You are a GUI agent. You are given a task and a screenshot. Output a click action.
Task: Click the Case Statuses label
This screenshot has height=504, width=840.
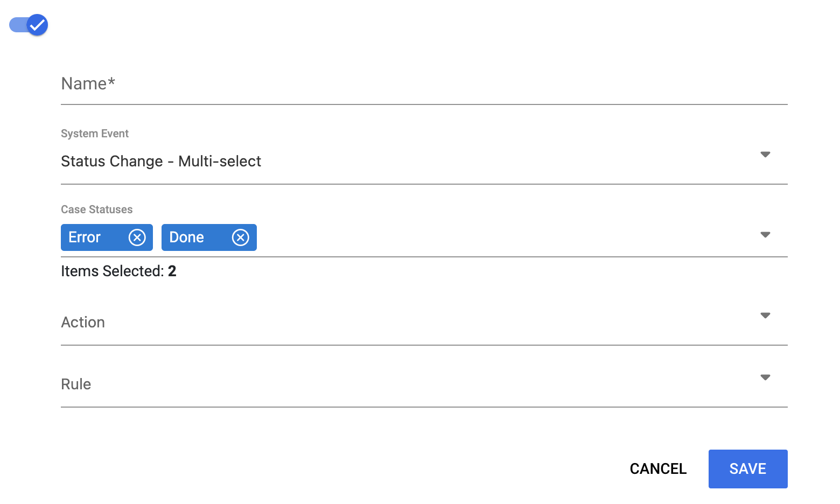pos(97,209)
